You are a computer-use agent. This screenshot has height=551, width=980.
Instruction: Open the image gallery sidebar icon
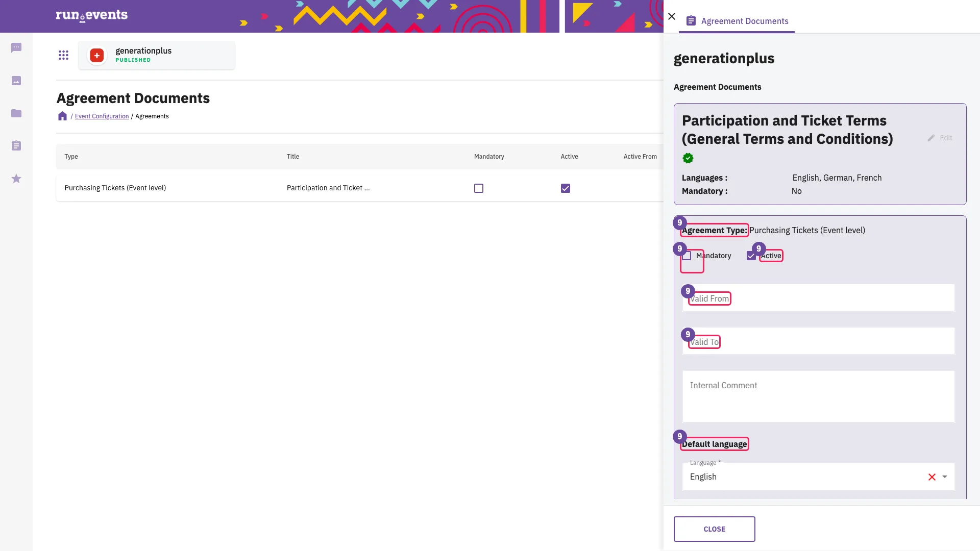16,81
